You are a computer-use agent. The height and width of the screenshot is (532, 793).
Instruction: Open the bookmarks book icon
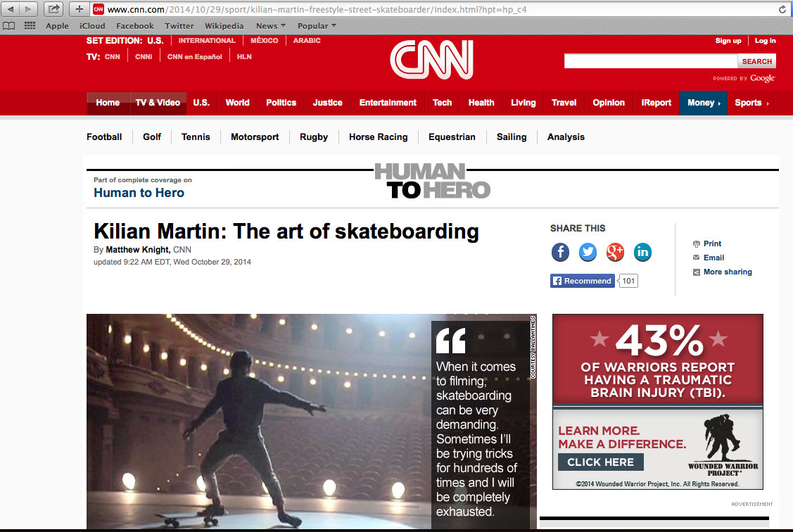pos(9,26)
